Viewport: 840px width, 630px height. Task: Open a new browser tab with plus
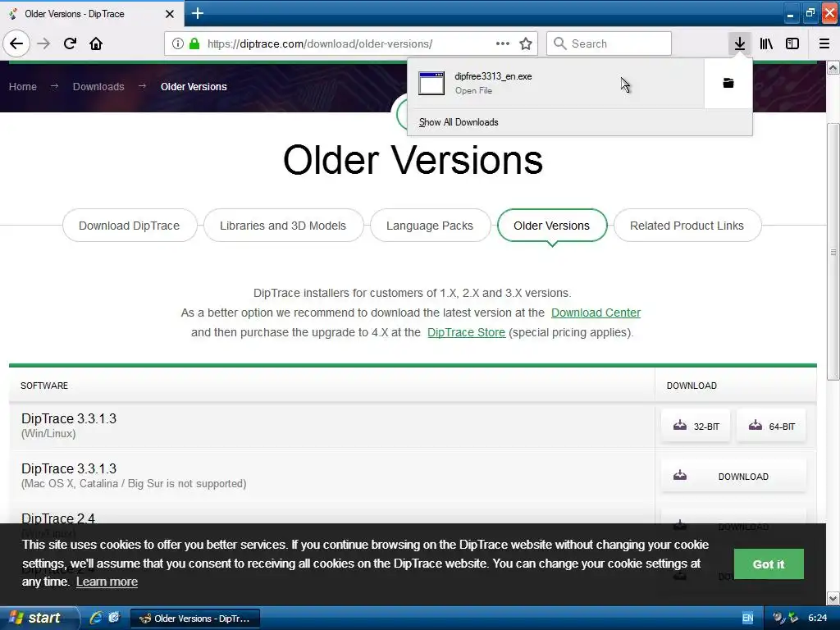point(198,13)
